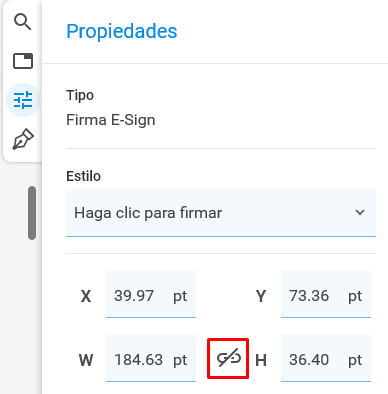Expand the Estilo style dropdown
This screenshot has width=388, height=394.
pyautogui.click(x=221, y=213)
